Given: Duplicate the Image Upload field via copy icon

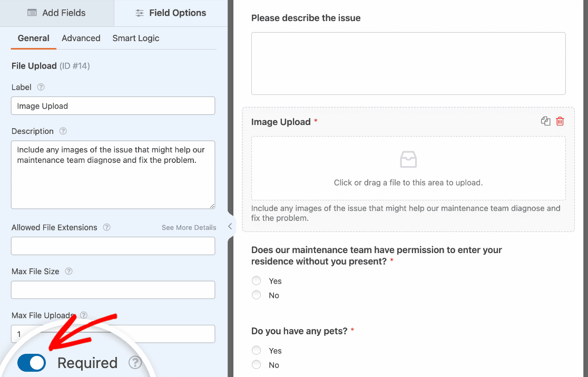Looking at the screenshot, I should click(546, 121).
